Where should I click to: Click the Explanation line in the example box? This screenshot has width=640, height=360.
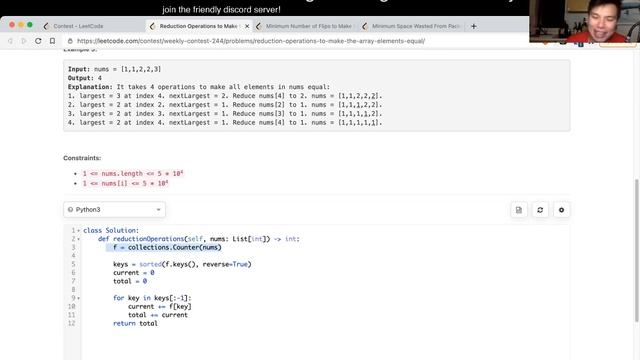199,87
